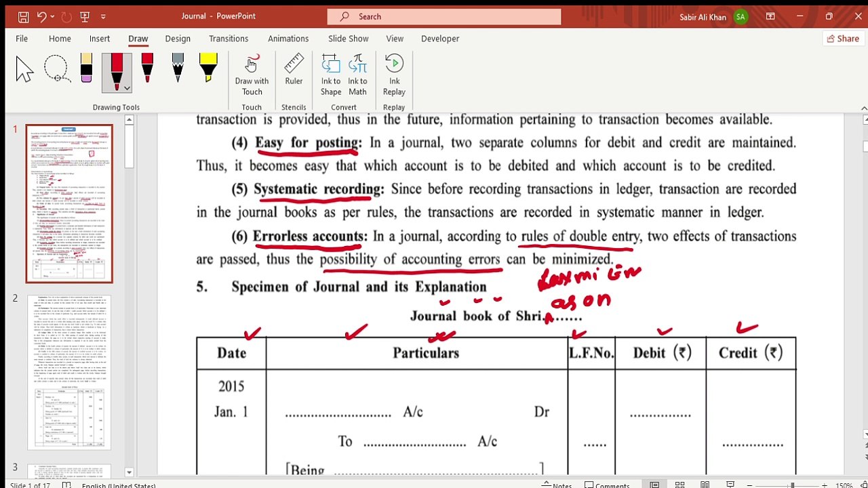Switch to Normal view icon
This screenshot has height=488, width=868.
[x=654, y=485]
